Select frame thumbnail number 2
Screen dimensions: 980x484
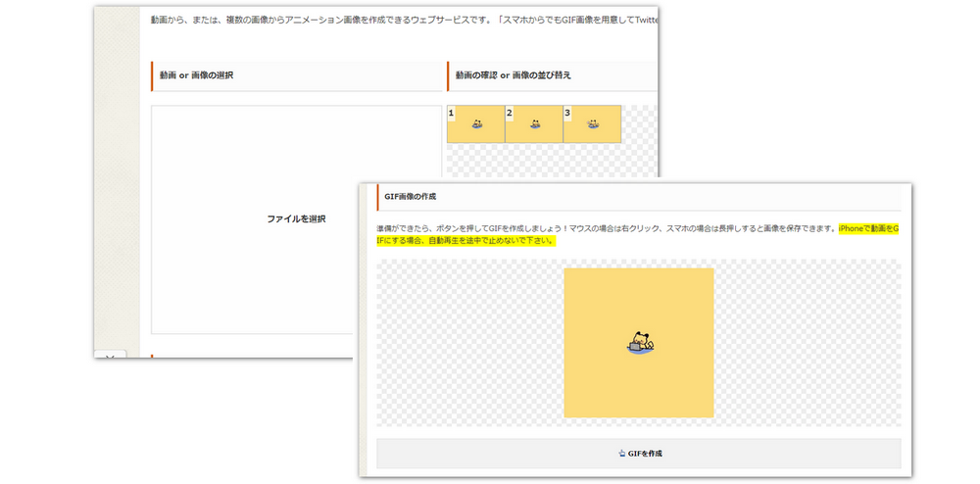click(534, 124)
